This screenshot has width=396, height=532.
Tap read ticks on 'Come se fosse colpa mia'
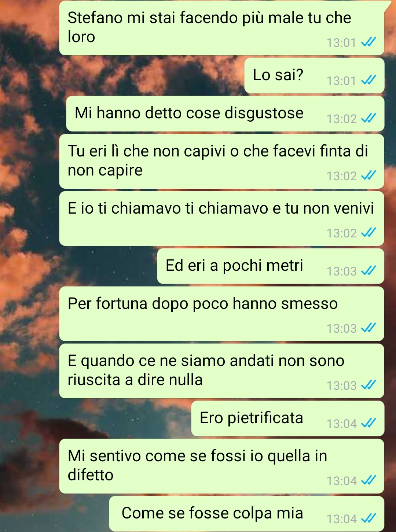[368, 518]
